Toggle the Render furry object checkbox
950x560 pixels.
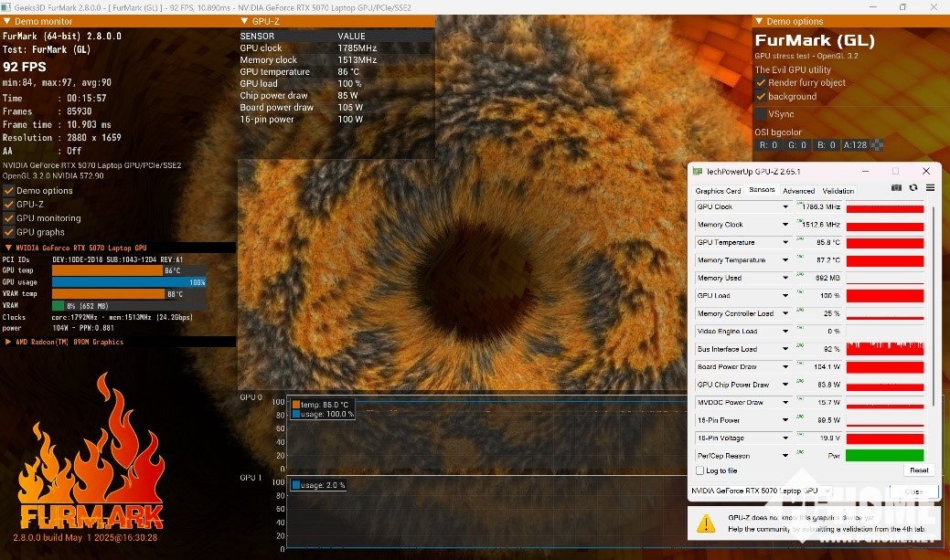click(x=761, y=82)
